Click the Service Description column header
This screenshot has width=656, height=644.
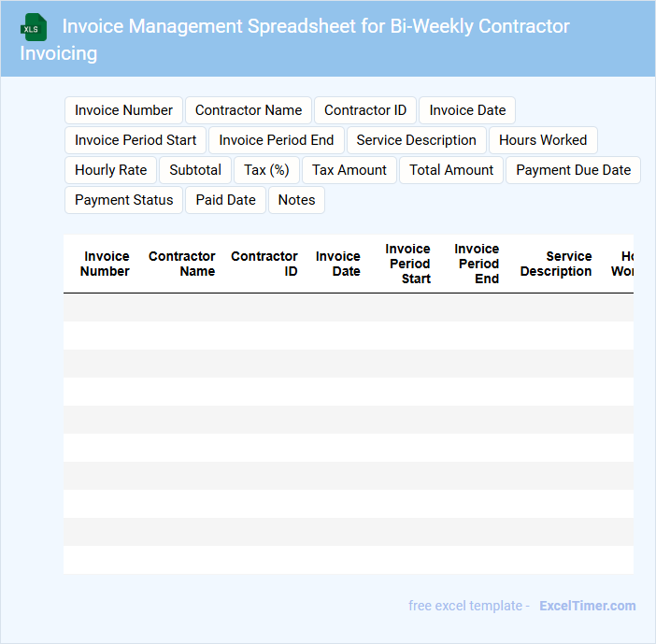point(556,264)
